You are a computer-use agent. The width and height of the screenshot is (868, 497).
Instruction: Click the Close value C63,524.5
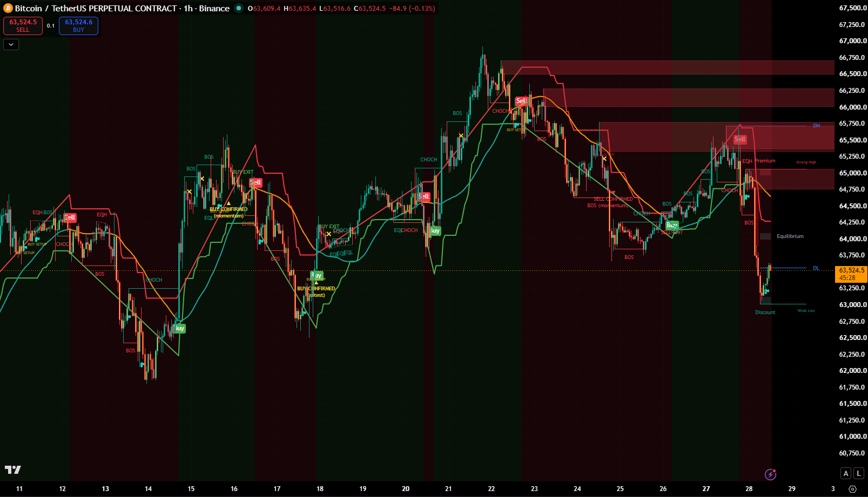click(370, 9)
